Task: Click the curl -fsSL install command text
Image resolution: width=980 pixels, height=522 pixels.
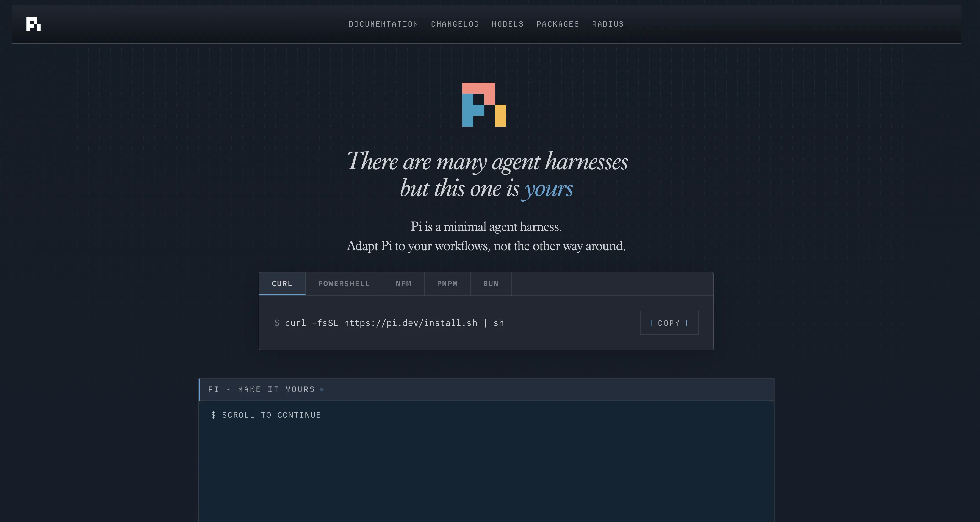Action: [x=395, y=323]
